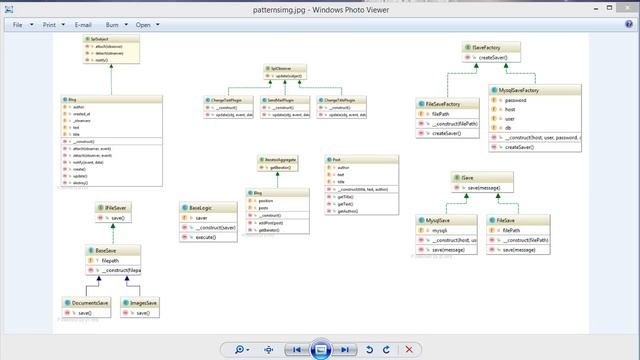This screenshot has height=360, width=640.
Task: Expand the Open with menu
Action: click(x=147, y=25)
